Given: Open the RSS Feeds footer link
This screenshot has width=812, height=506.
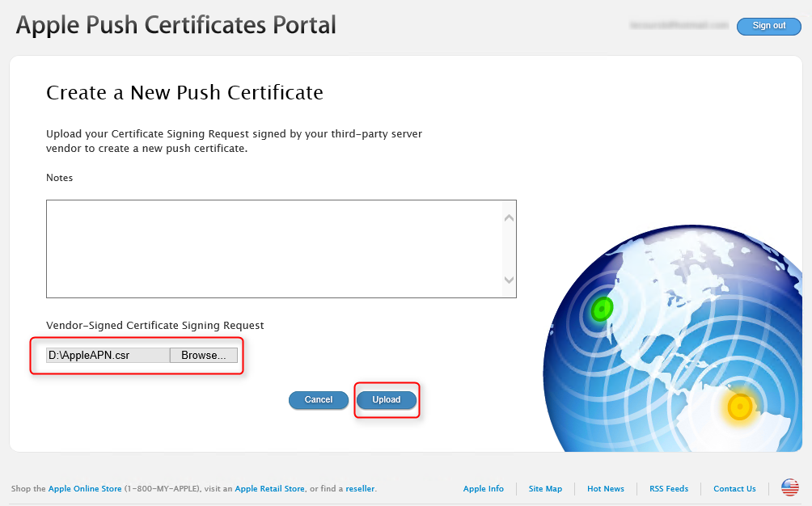Looking at the screenshot, I should click(669, 488).
